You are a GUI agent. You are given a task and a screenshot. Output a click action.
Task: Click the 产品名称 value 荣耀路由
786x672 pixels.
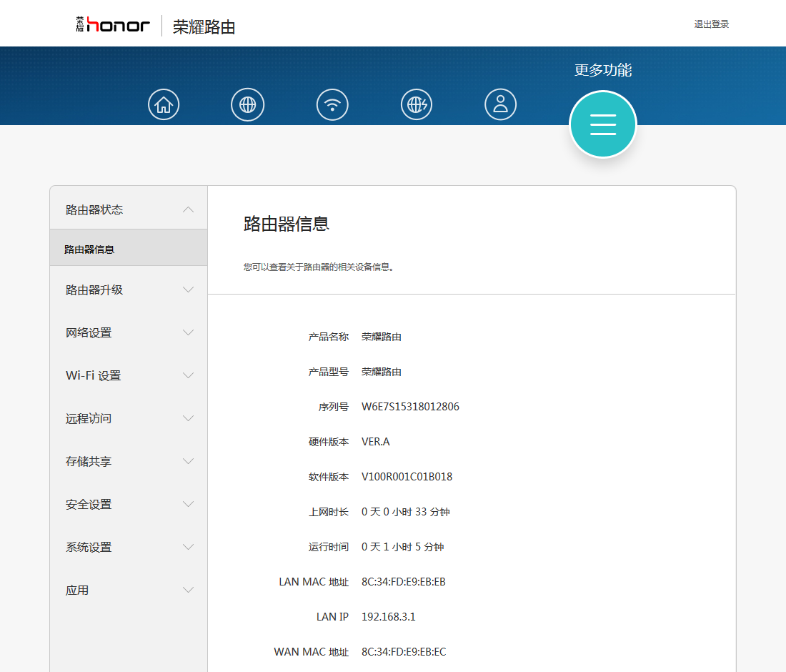click(x=382, y=337)
